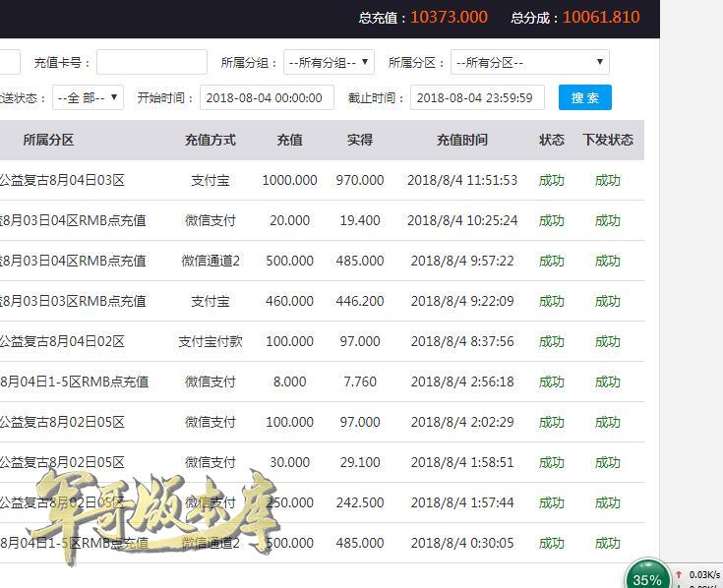Select the 1000.000 recharge amount cell
Screen dimensions: 723x588
pos(289,180)
